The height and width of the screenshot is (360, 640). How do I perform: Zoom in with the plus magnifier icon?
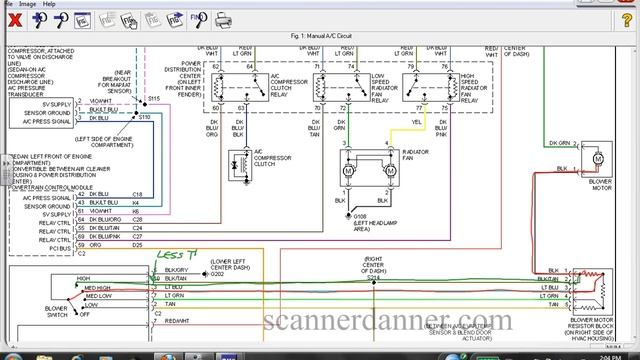[x=40, y=20]
